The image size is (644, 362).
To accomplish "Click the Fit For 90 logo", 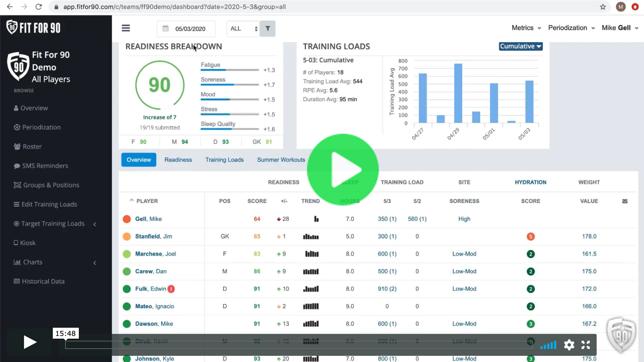I will [34, 28].
